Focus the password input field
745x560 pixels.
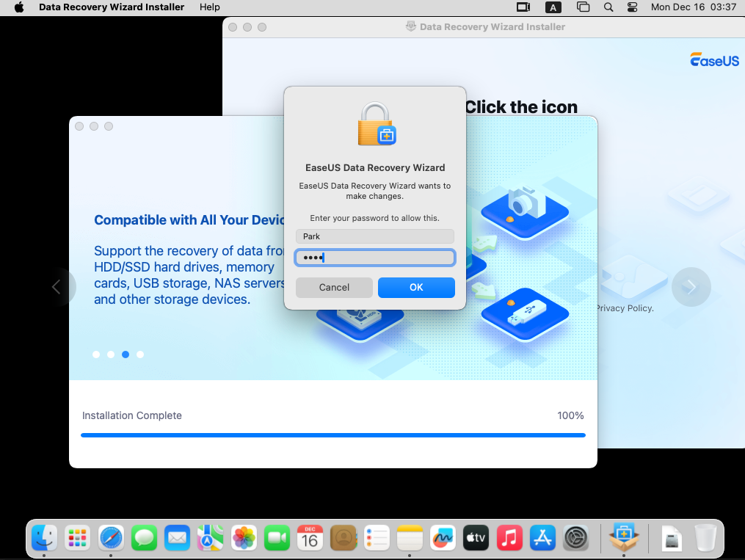point(375,258)
